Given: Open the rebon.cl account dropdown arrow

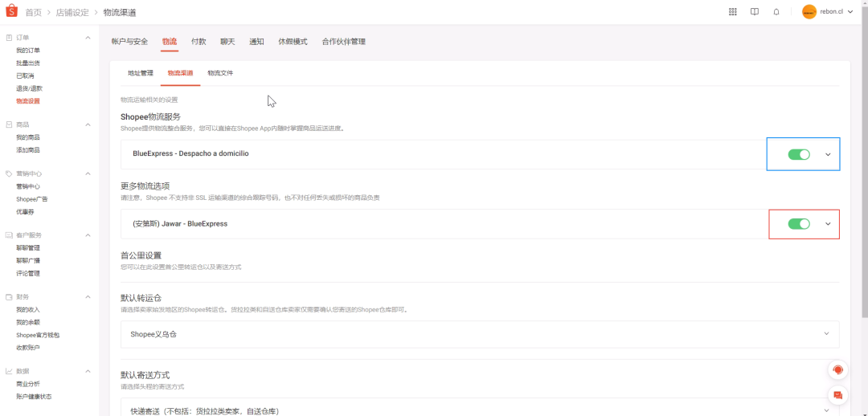Looking at the screenshot, I should pyautogui.click(x=850, y=11).
